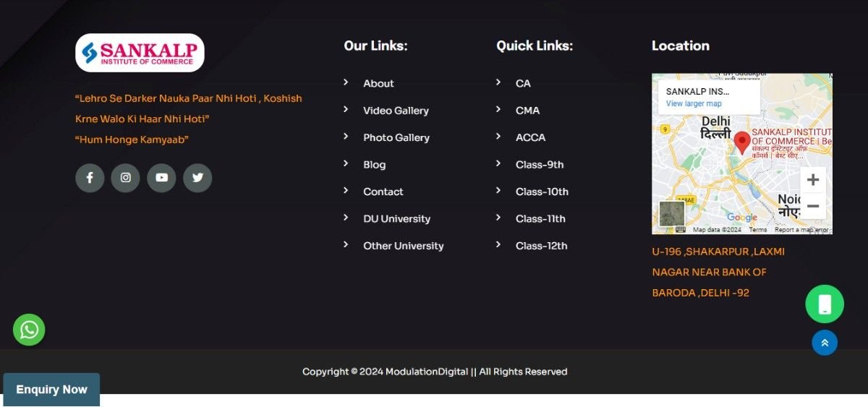The image size is (868, 407).
Task: Open the Facebook social icon
Action: [90, 178]
